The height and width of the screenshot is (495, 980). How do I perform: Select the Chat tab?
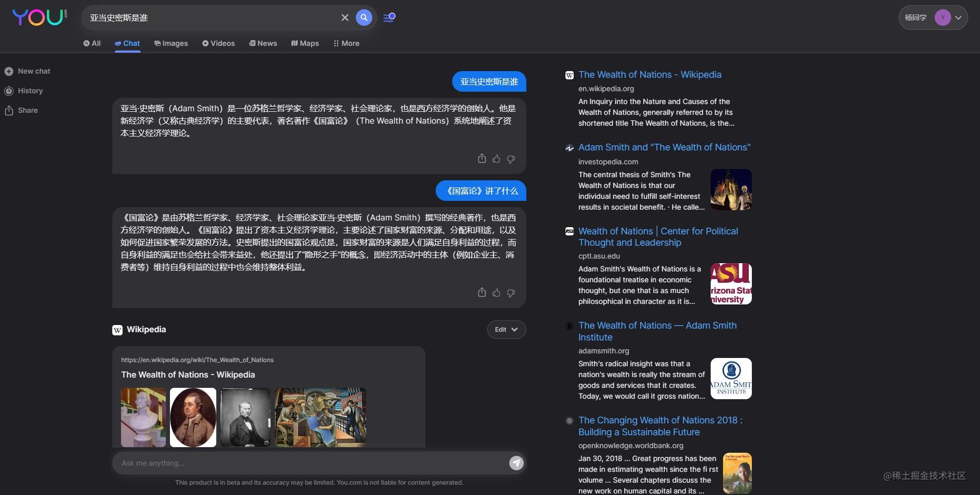click(x=127, y=43)
